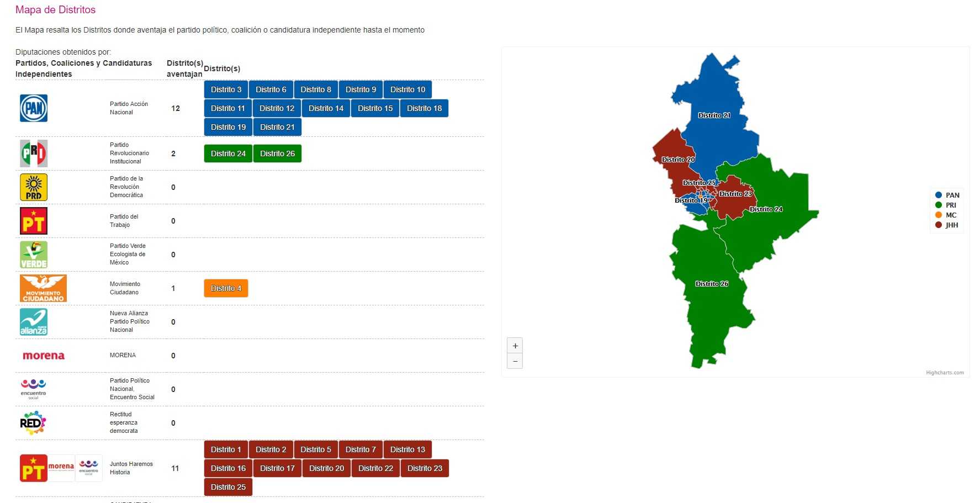Click the Movimiento Ciudadano logo
The width and height of the screenshot is (980, 503).
click(x=43, y=288)
